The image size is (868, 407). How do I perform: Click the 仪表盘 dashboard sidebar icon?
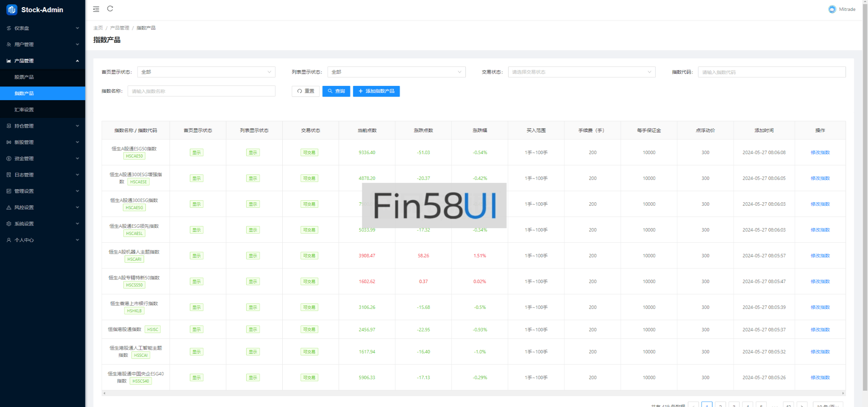coord(9,28)
